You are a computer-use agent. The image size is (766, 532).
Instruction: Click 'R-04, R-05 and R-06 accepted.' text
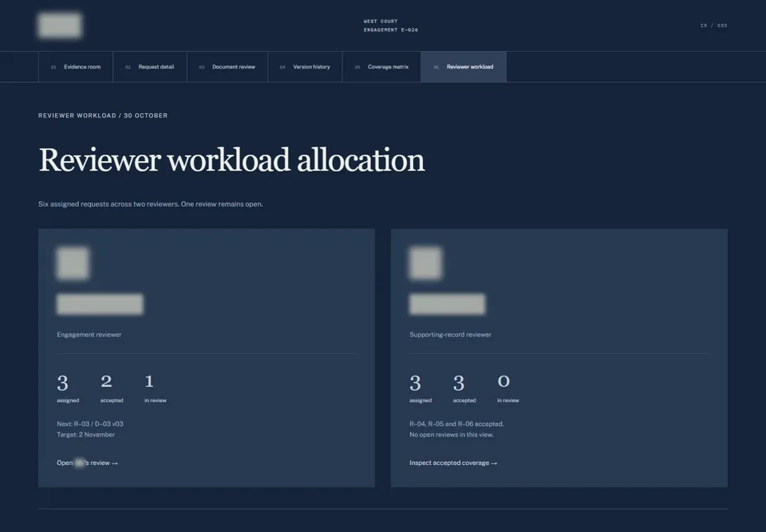(x=456, y=424)
